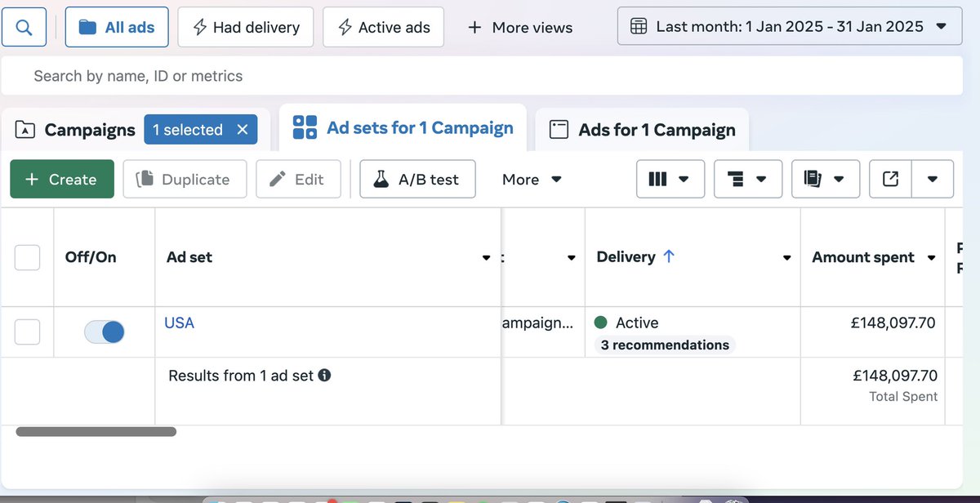Image resolution: width=980 pixels, height=503 pixels.
Task: Open the reports dropdown
Action: click(826, 180)
